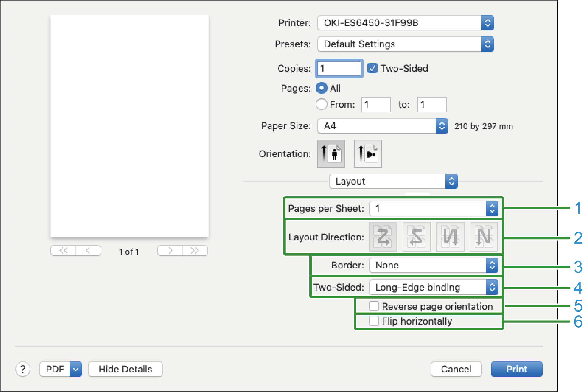Enable Reverse page orientation
This screenshot has height=392, width=583.
coord(374,306)
